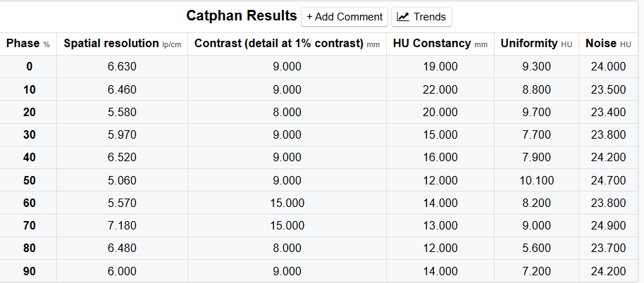Click the Phase 90 row label
The height and width of the screenshot is (283, 644).
tap(29, 272)
